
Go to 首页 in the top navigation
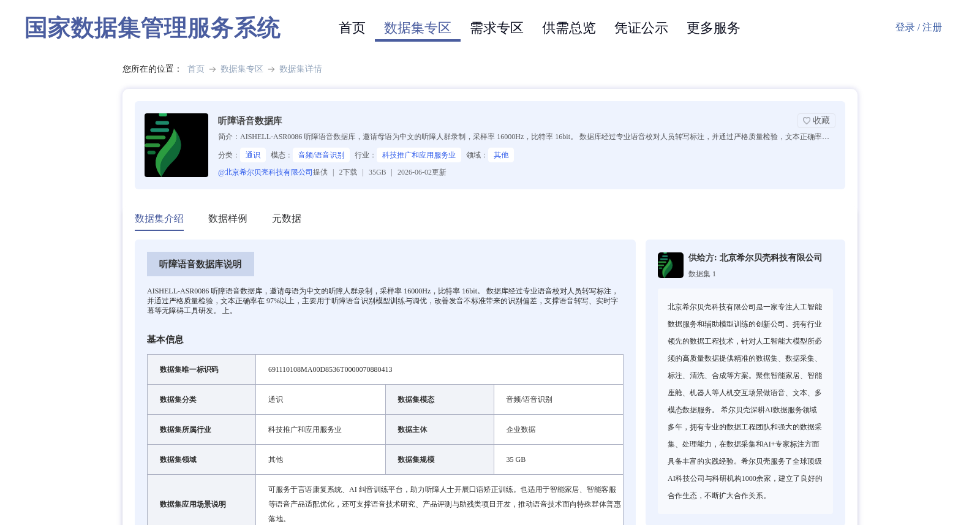coord(352,28)
